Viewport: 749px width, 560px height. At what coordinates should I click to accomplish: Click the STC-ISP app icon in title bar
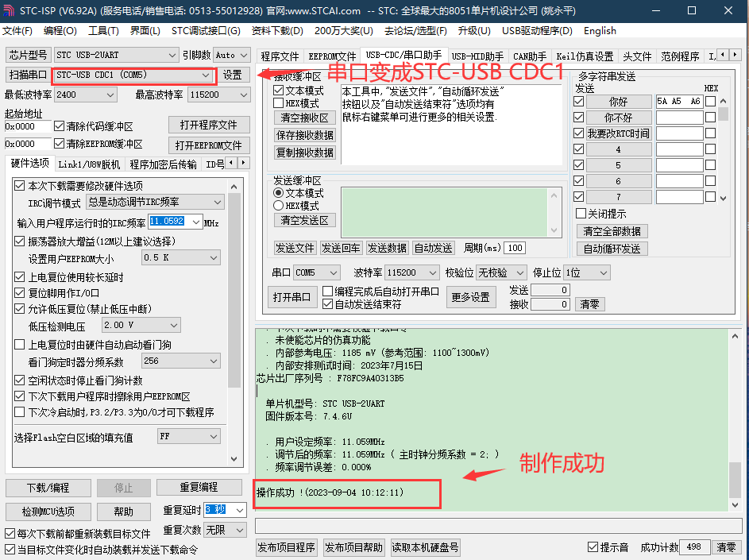tap(8, 10)
